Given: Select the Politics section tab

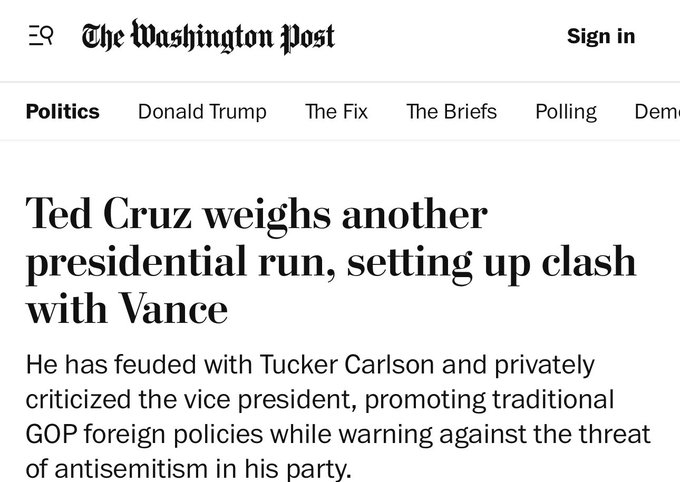Looking at the screenshot, I should [62, 111].
